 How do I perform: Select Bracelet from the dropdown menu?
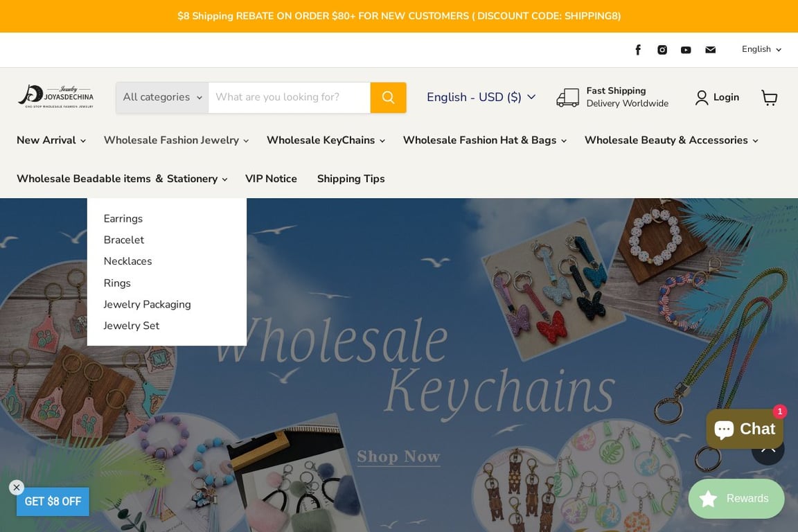tap(124, 240)
